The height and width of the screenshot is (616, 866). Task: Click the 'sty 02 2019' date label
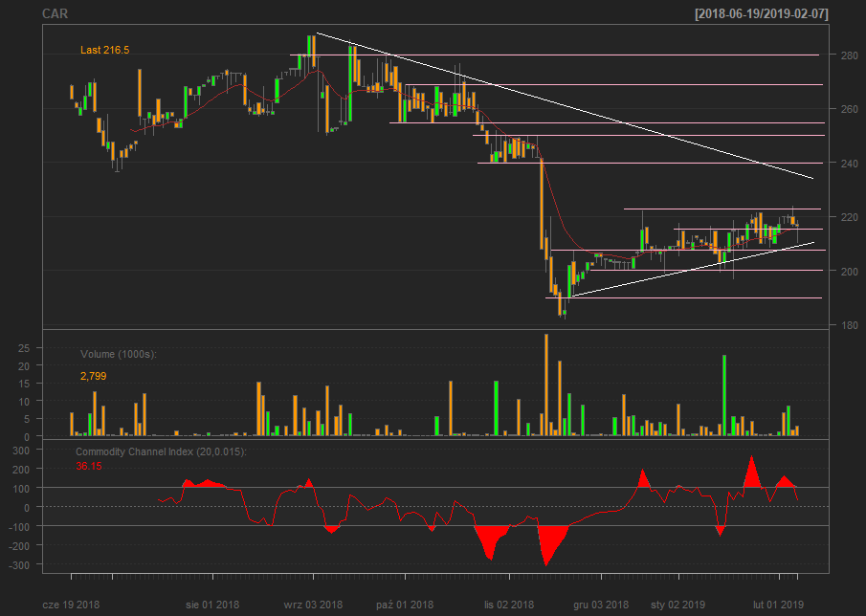tap(677, 605)
